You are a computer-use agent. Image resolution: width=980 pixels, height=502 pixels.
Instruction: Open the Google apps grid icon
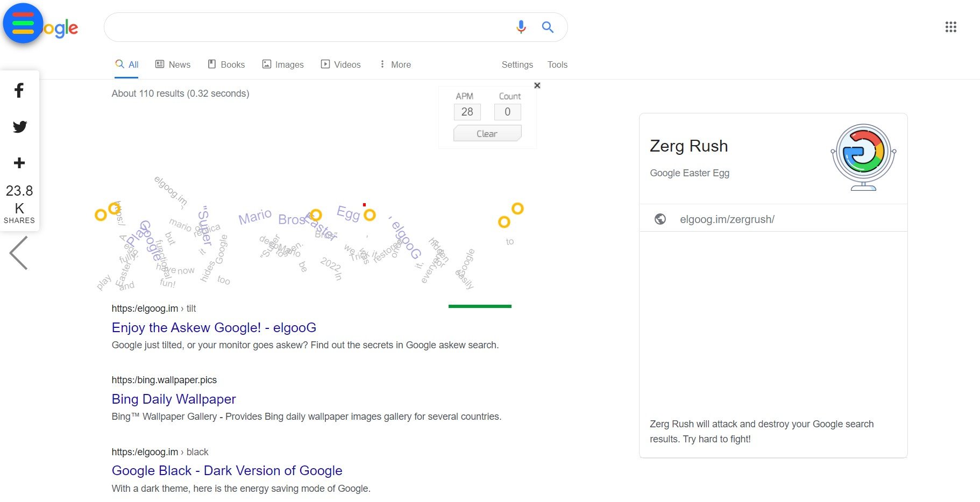[x=950, y=27]
